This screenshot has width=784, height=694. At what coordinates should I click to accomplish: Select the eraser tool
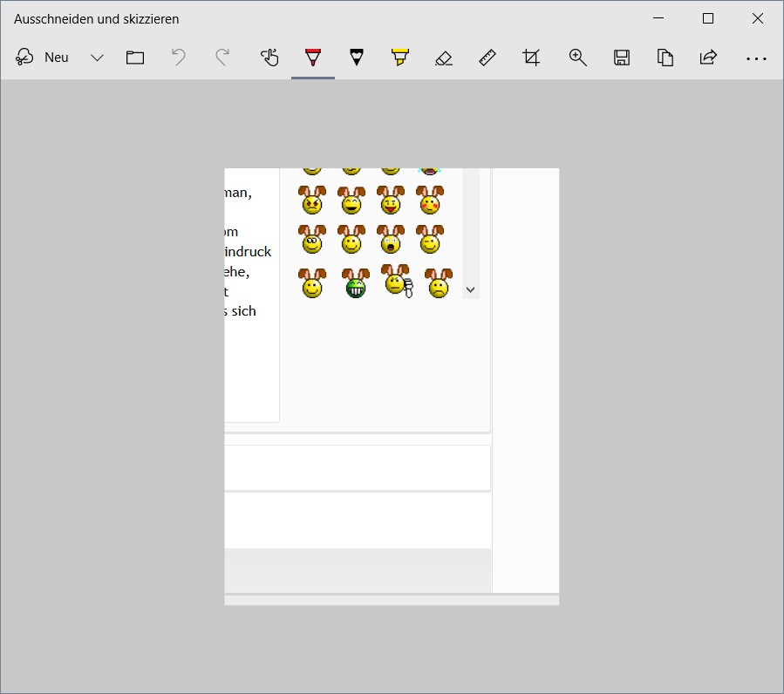click(444, 58)
